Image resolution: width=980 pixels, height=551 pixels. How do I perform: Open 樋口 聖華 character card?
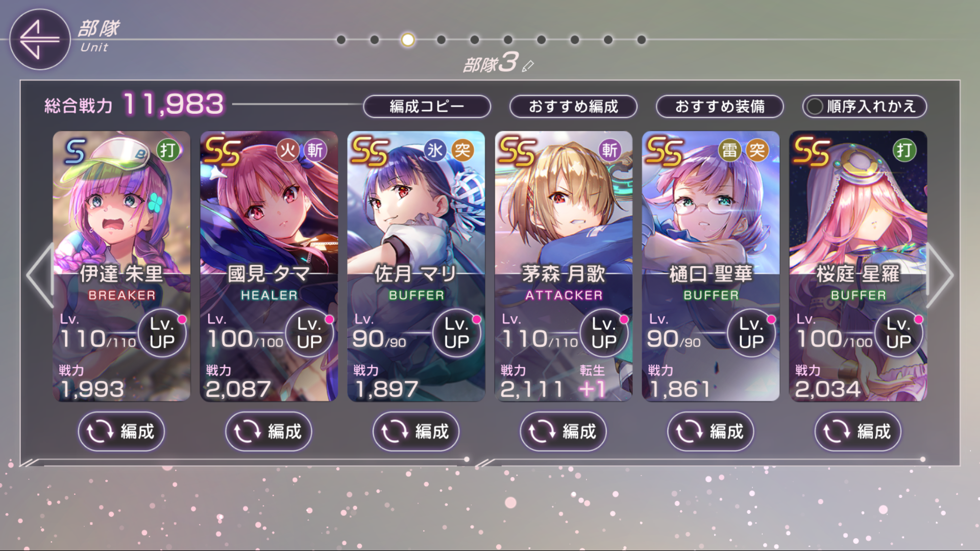tap(710, 230)
